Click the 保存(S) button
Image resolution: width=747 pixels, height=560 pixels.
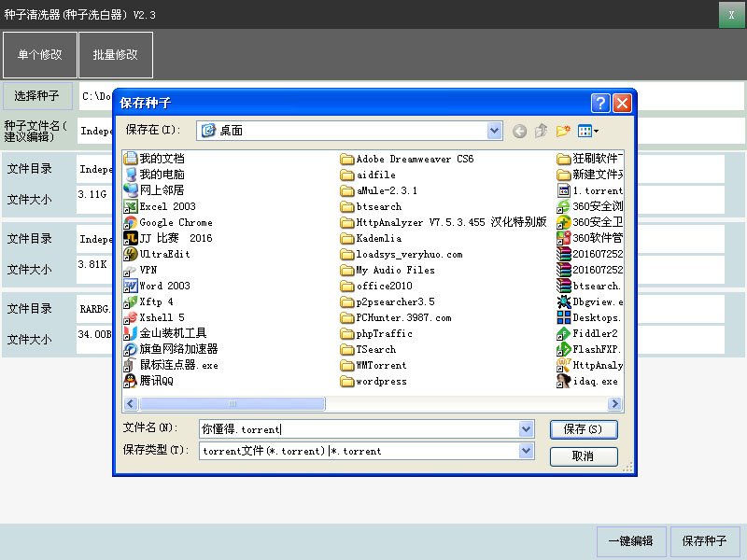tap(584, 429)
